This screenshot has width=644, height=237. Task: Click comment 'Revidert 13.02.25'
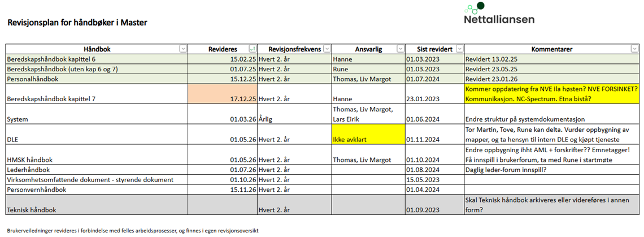tap(551, 59)
